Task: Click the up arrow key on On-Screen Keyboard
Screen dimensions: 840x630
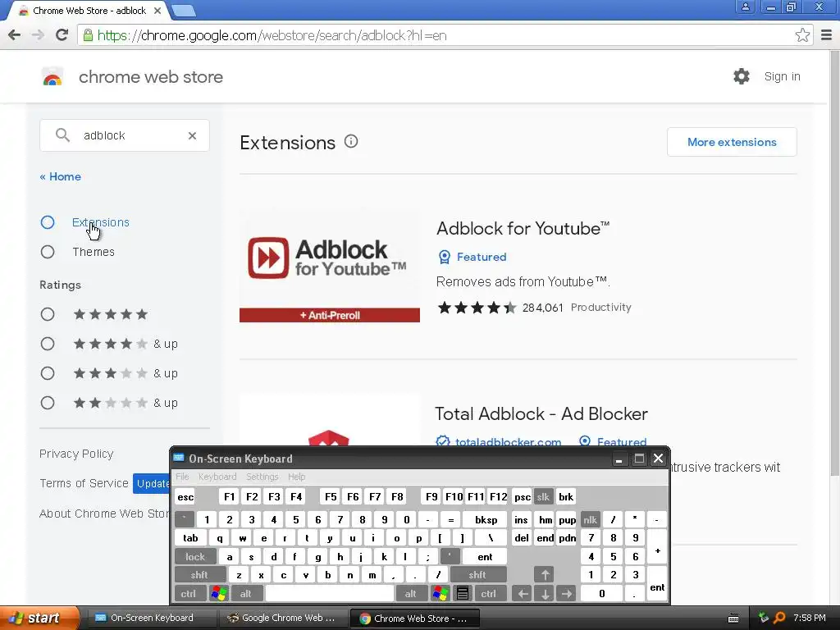Action: click(x=545, y=575)
